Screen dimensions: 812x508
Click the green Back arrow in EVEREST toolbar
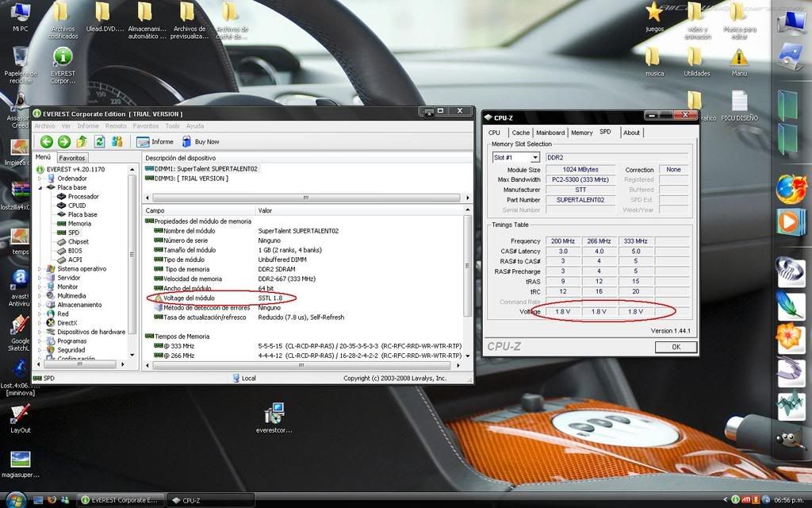tap(47, 141)
